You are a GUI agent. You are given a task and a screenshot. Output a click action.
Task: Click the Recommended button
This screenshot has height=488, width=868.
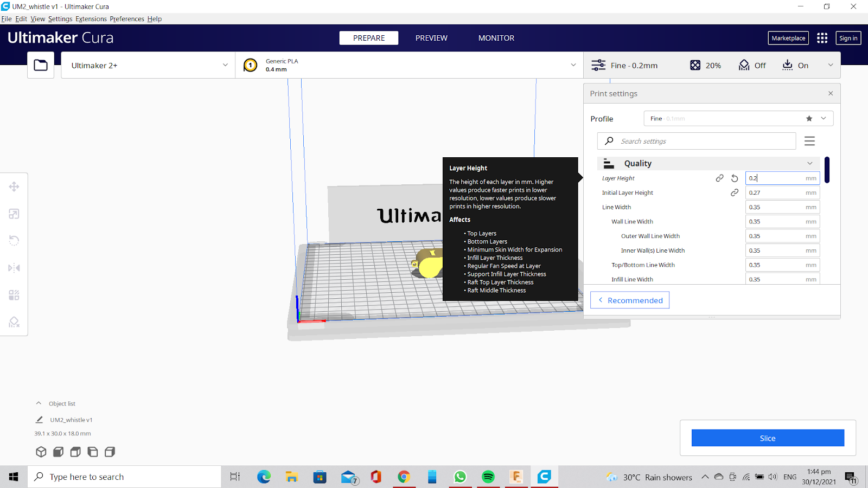630,300
